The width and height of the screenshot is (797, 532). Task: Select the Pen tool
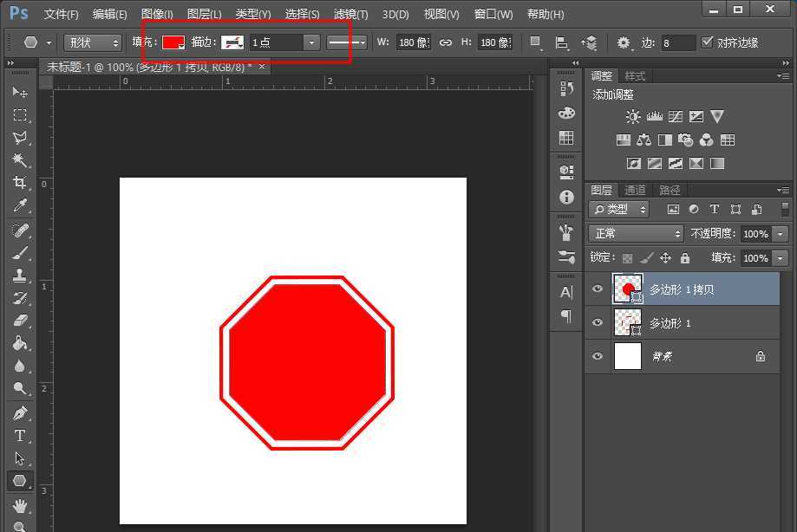19,413
